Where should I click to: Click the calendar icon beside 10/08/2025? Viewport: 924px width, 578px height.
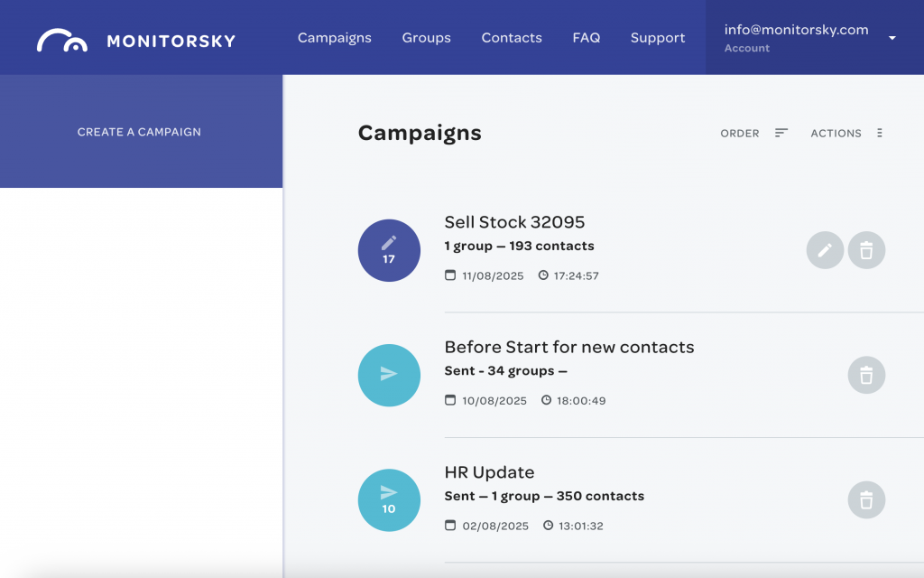point(450,400)
